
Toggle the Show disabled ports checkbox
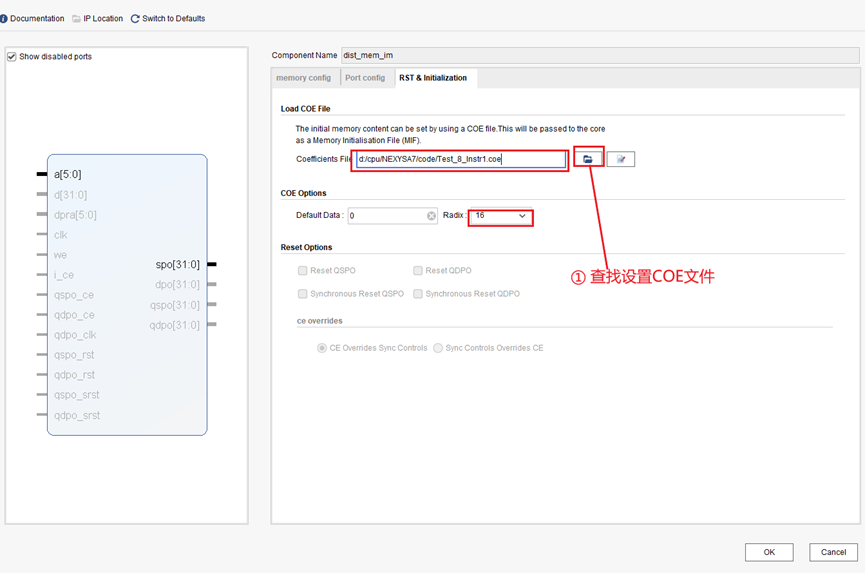tap(12, 57)
